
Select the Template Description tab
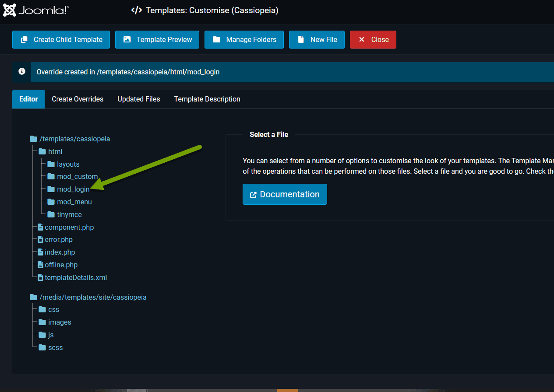tap(207, 99)
